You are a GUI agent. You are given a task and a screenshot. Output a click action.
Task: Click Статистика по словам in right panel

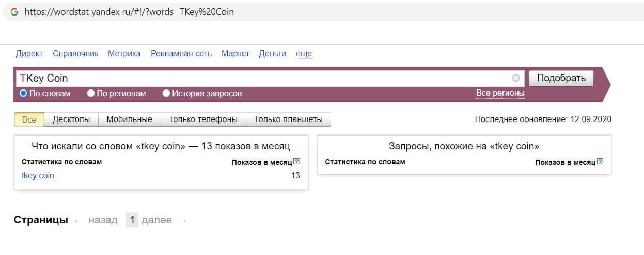365,162
